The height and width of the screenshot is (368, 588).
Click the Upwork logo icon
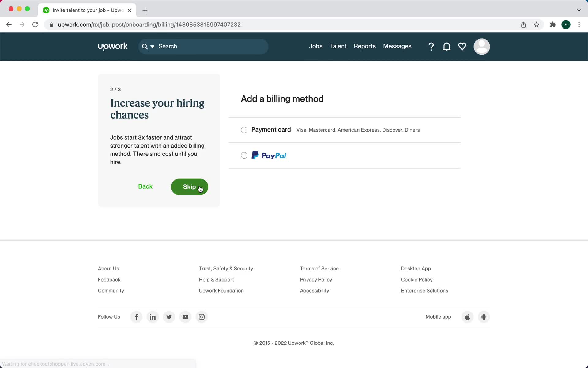point(113,46)
